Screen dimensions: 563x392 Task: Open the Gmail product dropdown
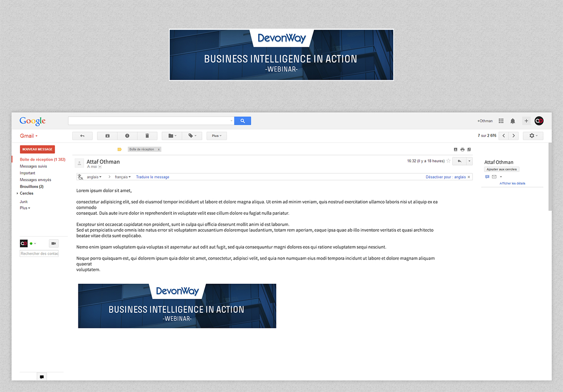pos(29,136)
